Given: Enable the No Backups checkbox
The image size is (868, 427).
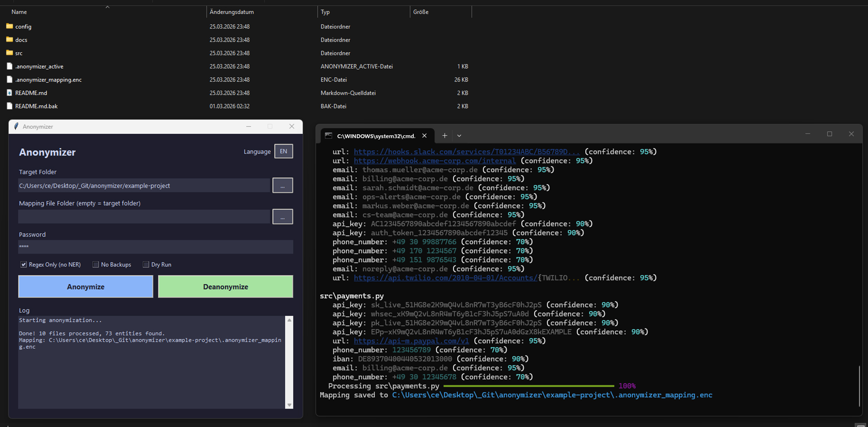Looking at the screenshot, I should [x=96, y=265].
